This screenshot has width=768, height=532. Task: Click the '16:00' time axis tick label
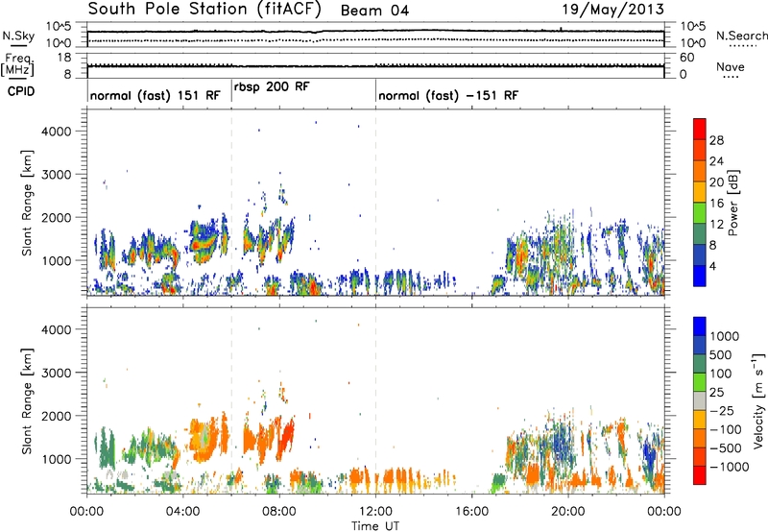(x=471, y=512)
